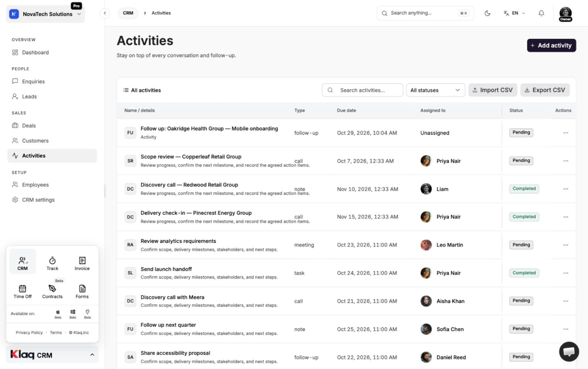Navigate to Deals in the sidebar
The height and width of the screenshot is (369, 588).
pyautogui.click(x=52, y=126)
